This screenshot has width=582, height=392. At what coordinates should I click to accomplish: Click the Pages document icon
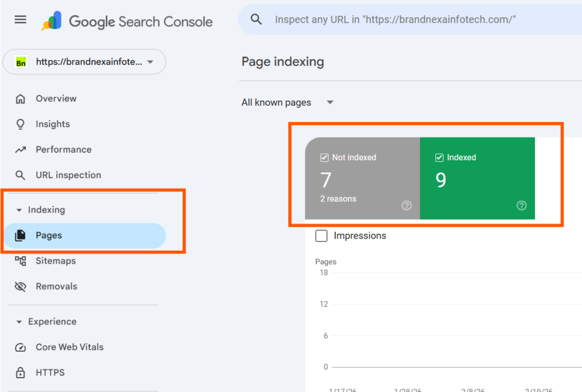(21, 235)
